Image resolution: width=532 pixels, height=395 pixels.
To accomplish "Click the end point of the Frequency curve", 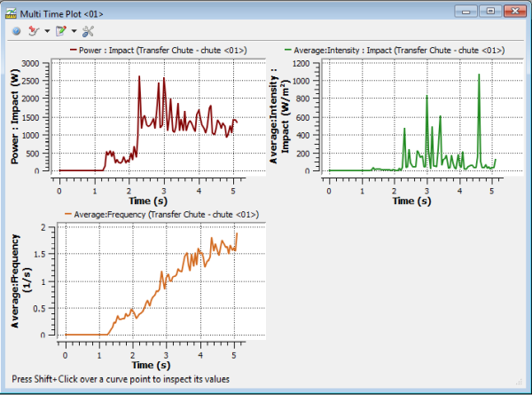I will pos(237,233).
